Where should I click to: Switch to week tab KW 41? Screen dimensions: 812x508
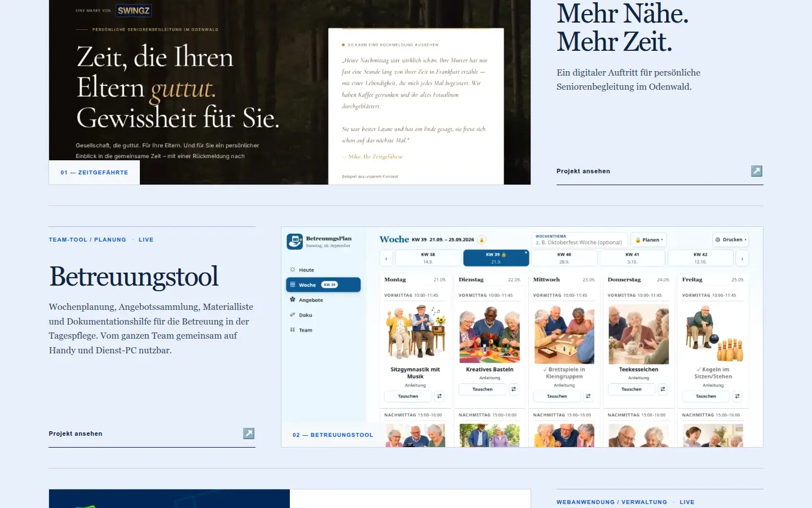click(632, 259)
